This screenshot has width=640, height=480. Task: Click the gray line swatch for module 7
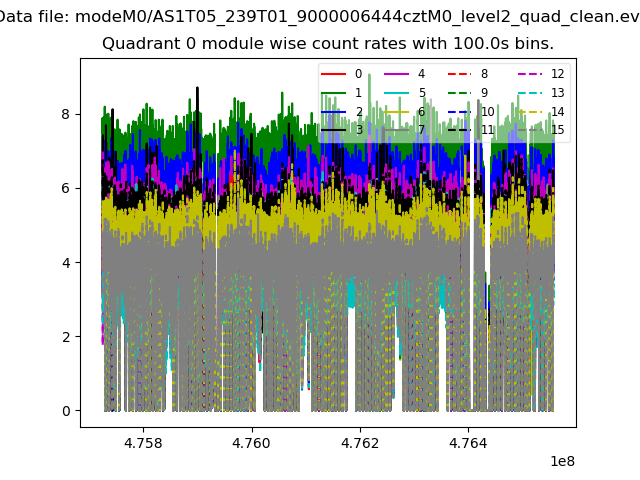click(x=396, y=130)
